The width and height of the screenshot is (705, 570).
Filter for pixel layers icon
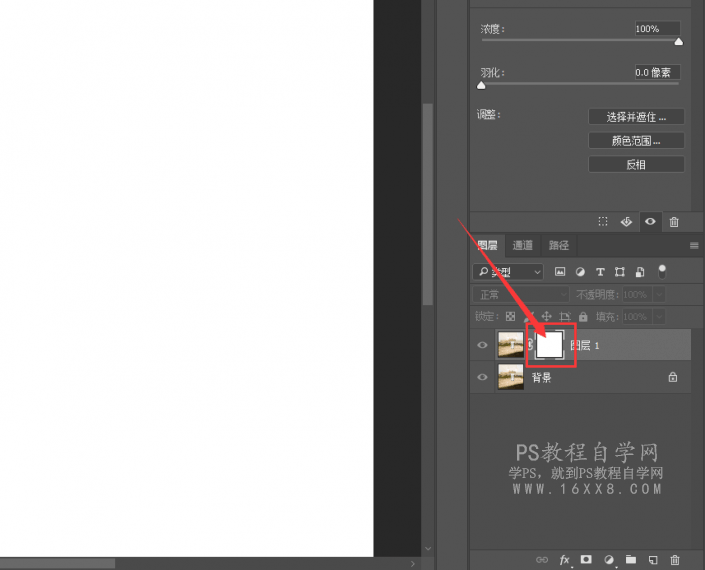point(560,272)
